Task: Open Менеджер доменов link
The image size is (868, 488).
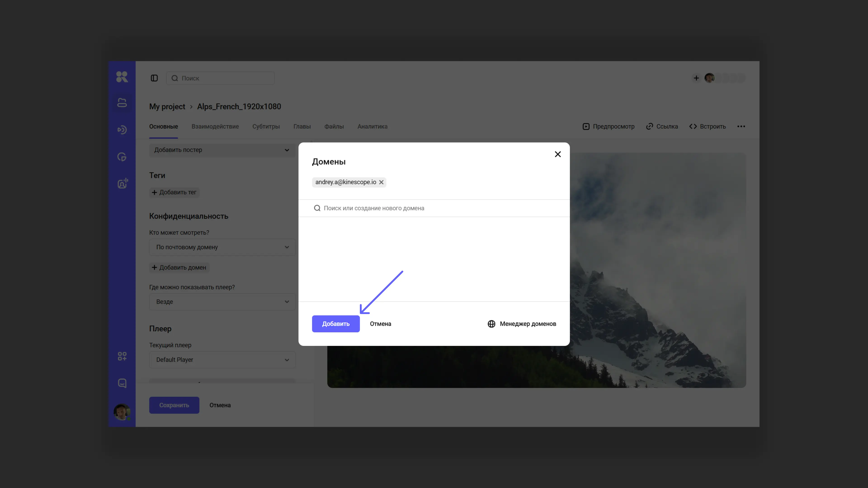Action: point(522,324)
